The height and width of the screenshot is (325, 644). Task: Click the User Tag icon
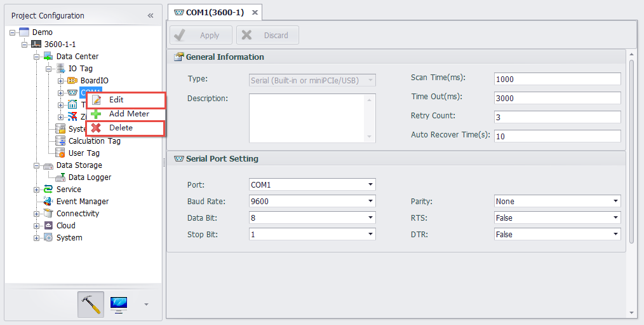click(60, 153)
